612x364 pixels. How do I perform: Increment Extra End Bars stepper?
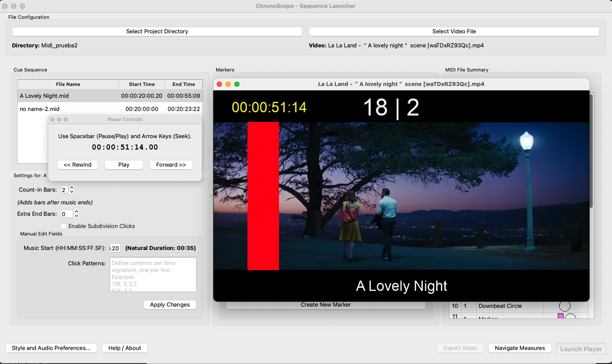76,212
